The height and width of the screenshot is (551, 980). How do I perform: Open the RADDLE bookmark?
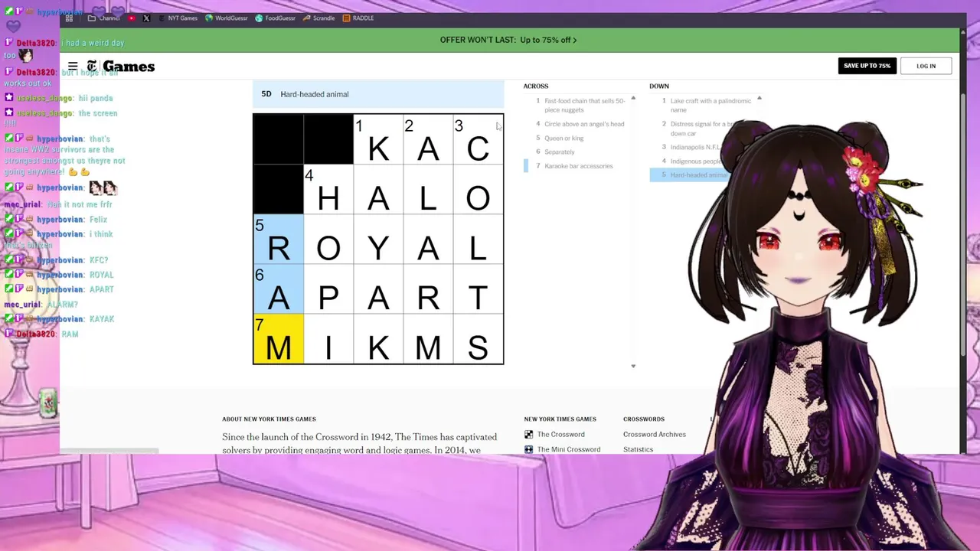(x=358, y=18)
